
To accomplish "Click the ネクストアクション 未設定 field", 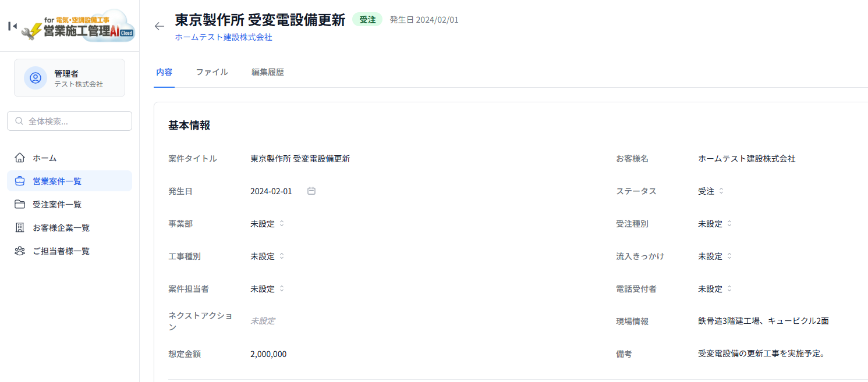I will point(263,321).
